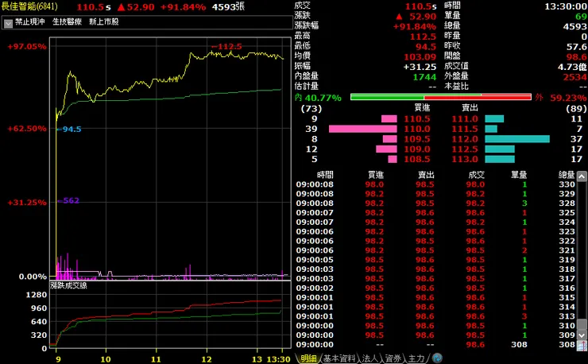This screenshot has width=588, height=364.
Task: Click the bid price 109.5
Action: pyautogui.click(x=416, y=139)
